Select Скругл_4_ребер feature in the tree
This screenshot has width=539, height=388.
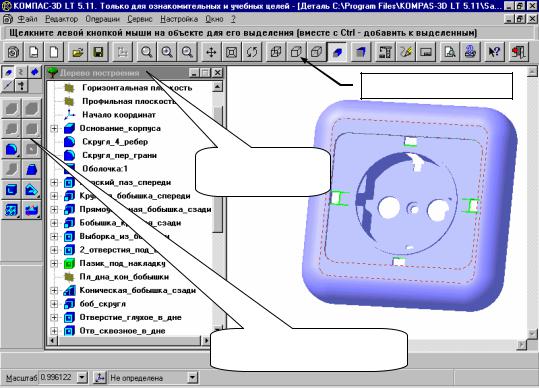tap(115, 142)
